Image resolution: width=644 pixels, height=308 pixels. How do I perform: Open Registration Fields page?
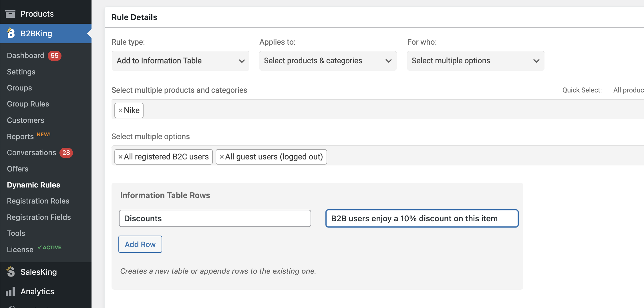[x=39, y=217]
